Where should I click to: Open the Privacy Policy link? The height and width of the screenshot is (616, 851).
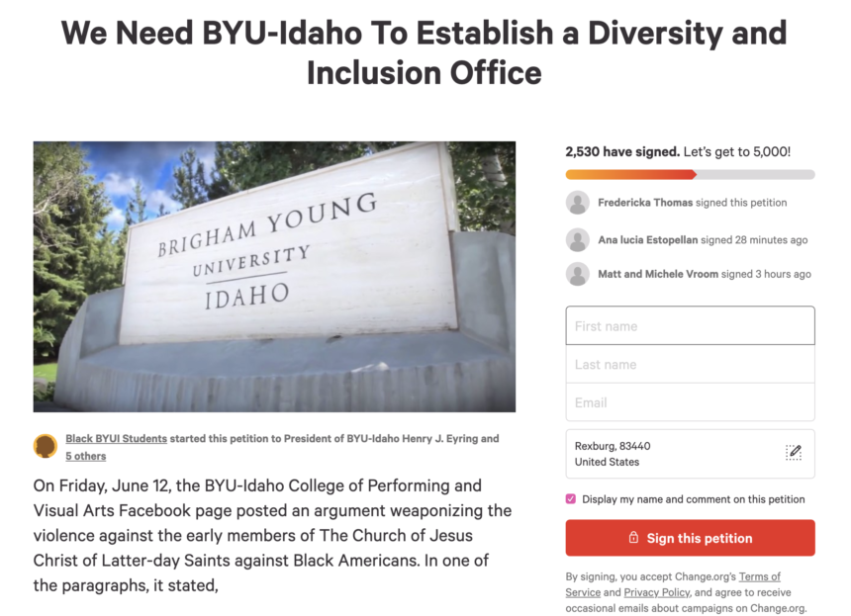(x=656, y=592)
